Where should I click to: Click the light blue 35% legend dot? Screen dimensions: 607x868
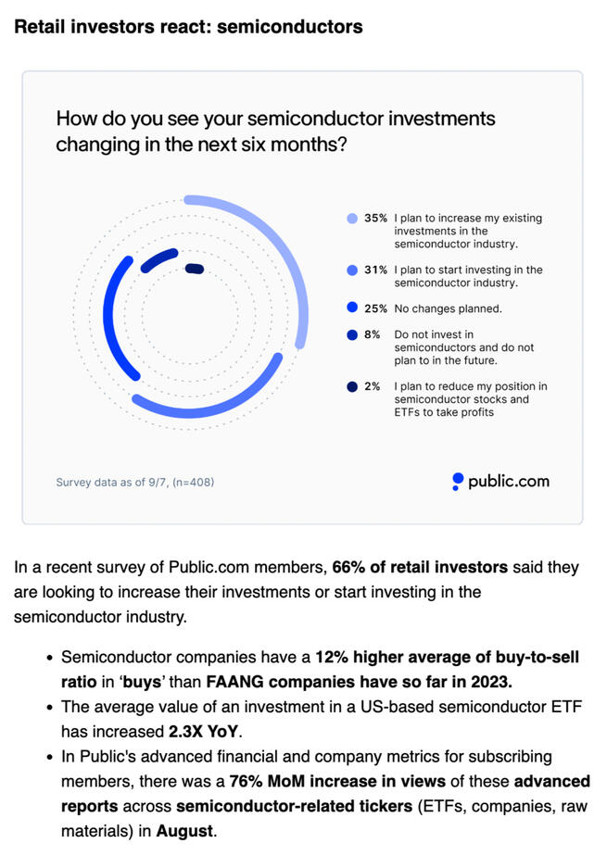click(352, 219)
